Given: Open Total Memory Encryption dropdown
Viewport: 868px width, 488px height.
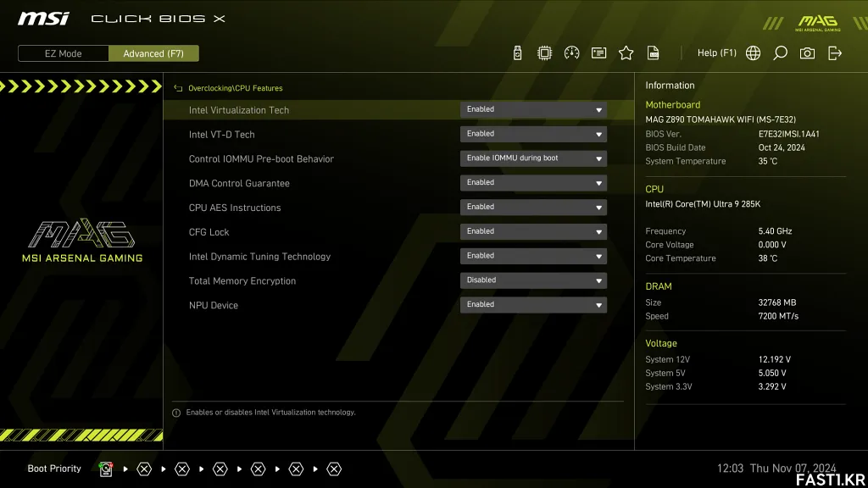Looking at the screenshot, I should [x=533, y=280].
